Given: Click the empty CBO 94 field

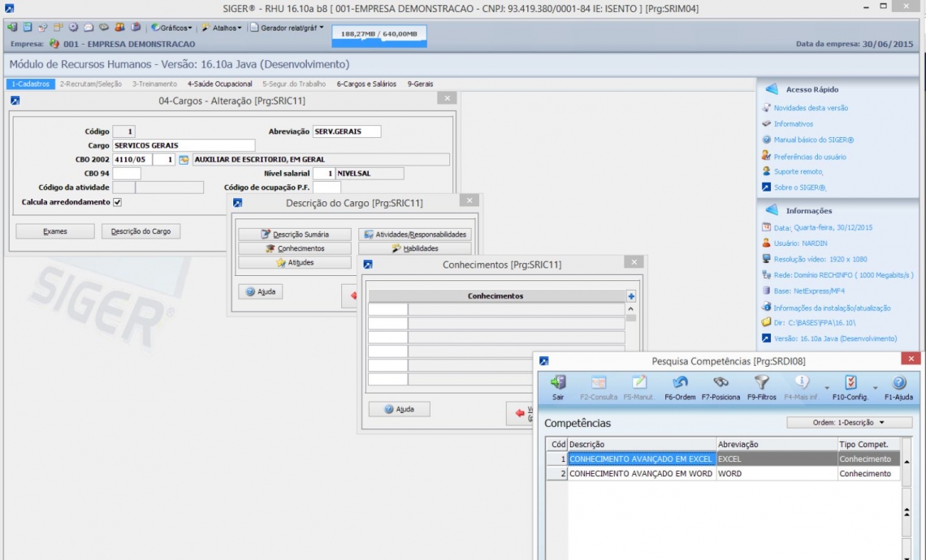Looking at the screenshot, I should (x=127, y=174).
